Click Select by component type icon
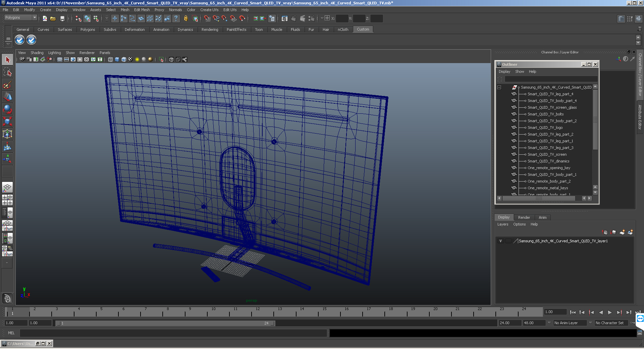The image size is (644, 349). click(96, 18)
